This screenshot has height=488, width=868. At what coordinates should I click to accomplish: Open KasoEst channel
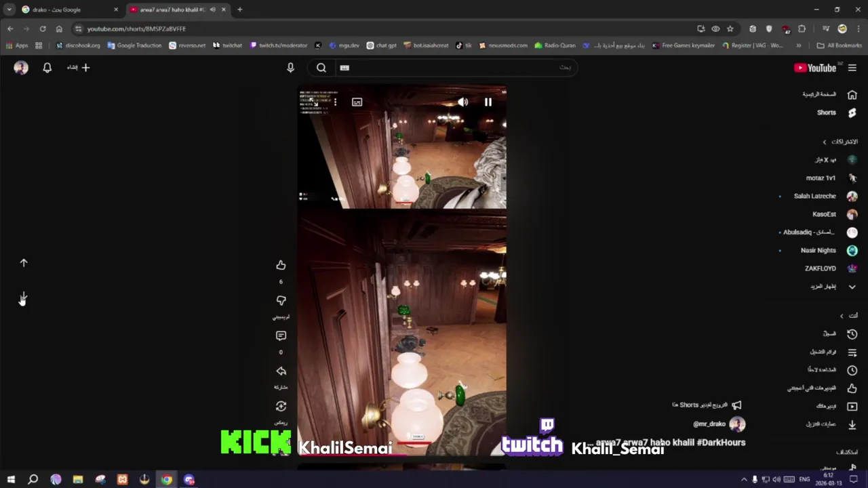(834, 214)
